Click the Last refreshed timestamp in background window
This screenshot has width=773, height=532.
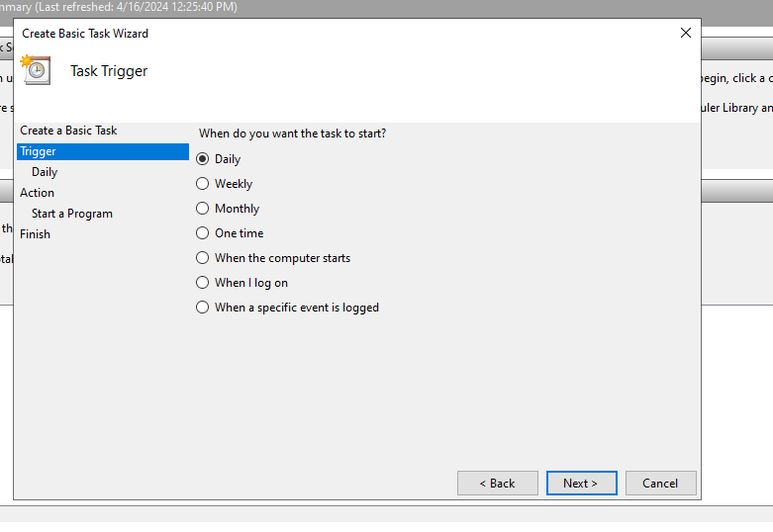click(x=137, y=7)
